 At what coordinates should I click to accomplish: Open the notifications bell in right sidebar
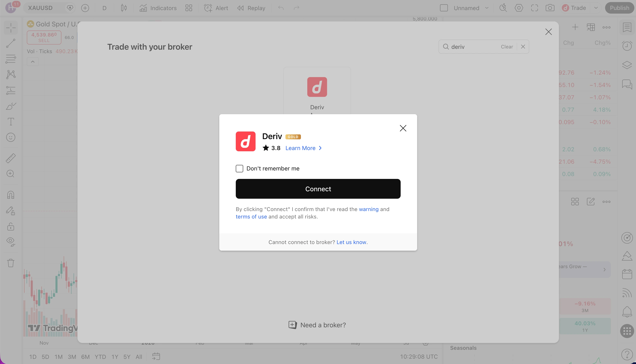click(627, 312)
